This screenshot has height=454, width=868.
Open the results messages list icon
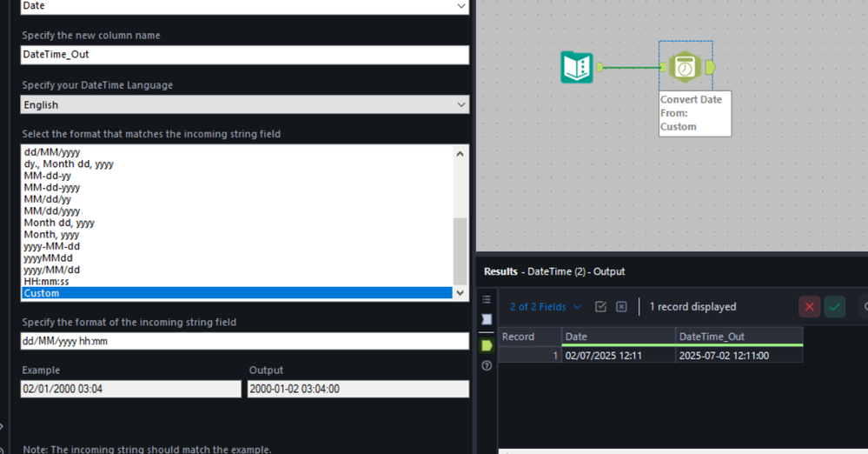[x=487, y=299]
